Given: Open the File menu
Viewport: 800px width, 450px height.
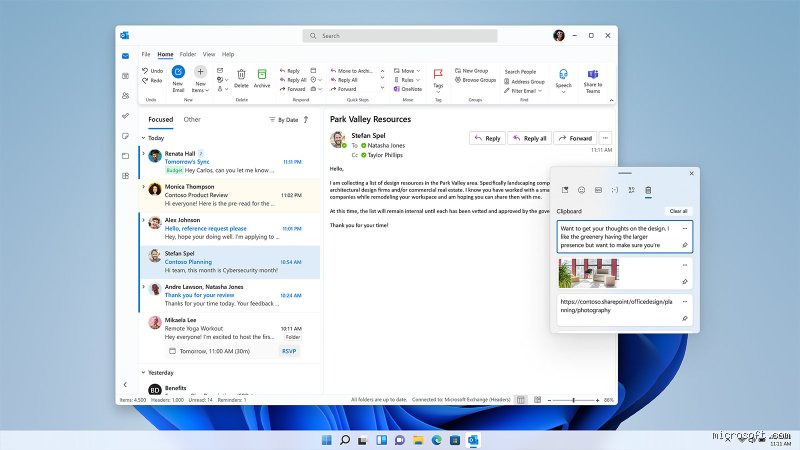Looking at the screenshot, I should pos(146,54).
